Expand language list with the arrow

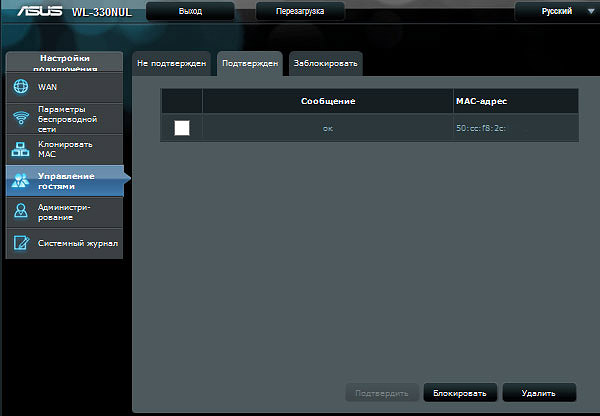pos(591,11)
